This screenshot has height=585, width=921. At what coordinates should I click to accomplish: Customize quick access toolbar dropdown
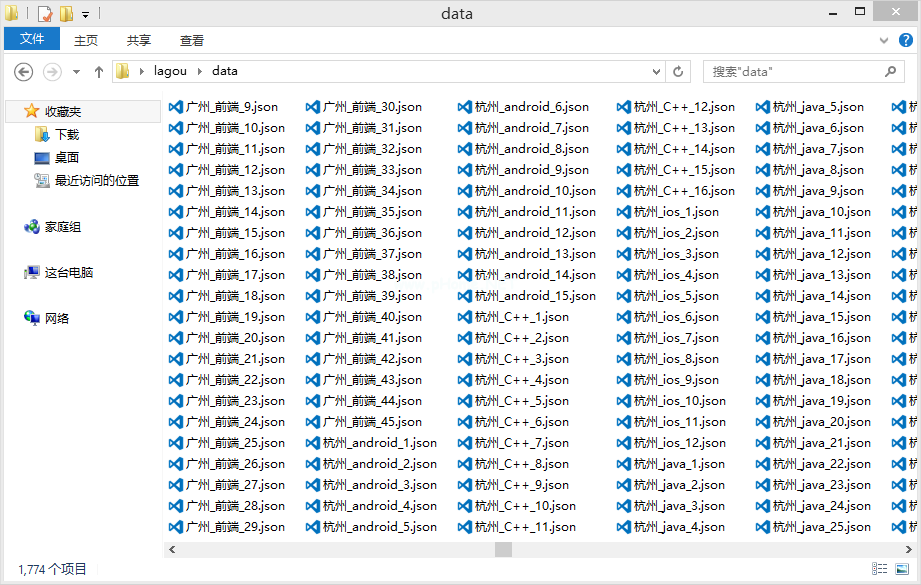pyautogui.click(x=85, y=15)
